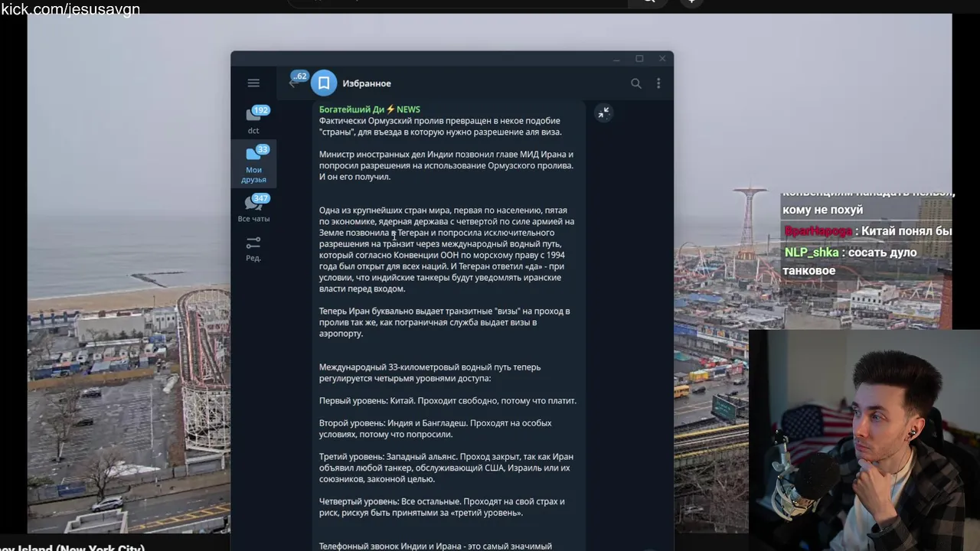Click the kick.com/jesusavgn address text
This screenshot has height=551, width=980.
[x=70, y=9]
